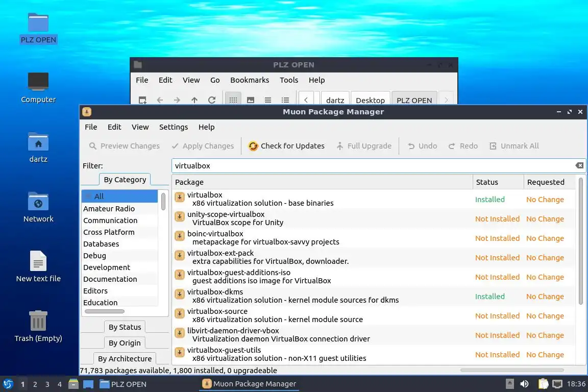This screenshot has height=392, width=588.
Task: Select the Amateur Radio category
Action: (119, 209)
